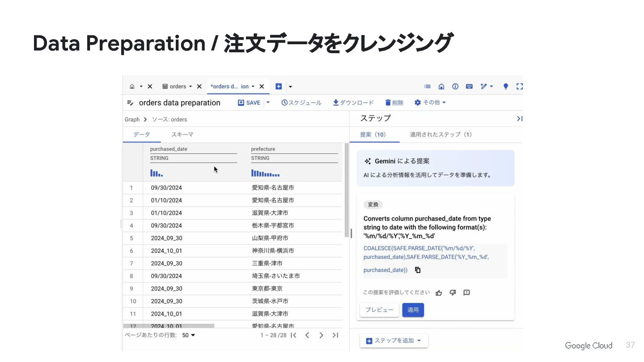Click the prefecture column header
644x362 pixels.
pyautogui.click(x=263, y=149)
